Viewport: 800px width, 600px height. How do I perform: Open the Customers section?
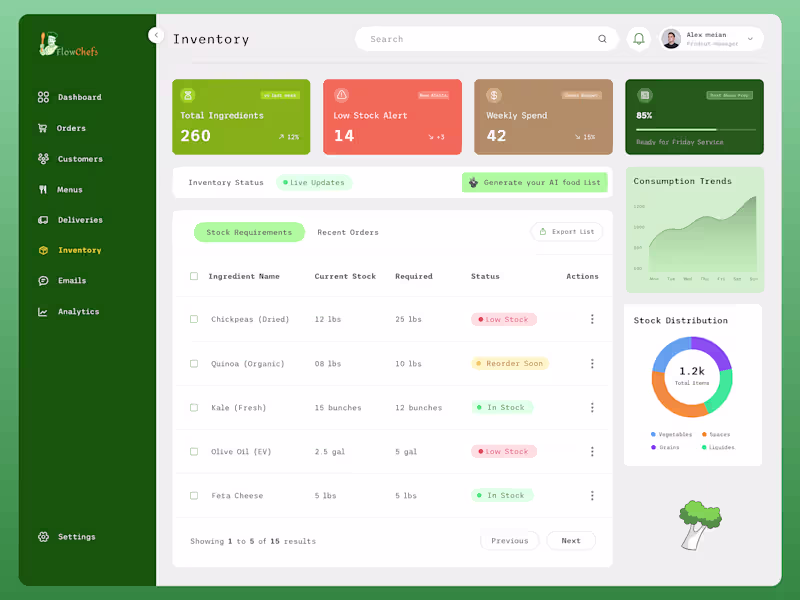tap(70, 159)
